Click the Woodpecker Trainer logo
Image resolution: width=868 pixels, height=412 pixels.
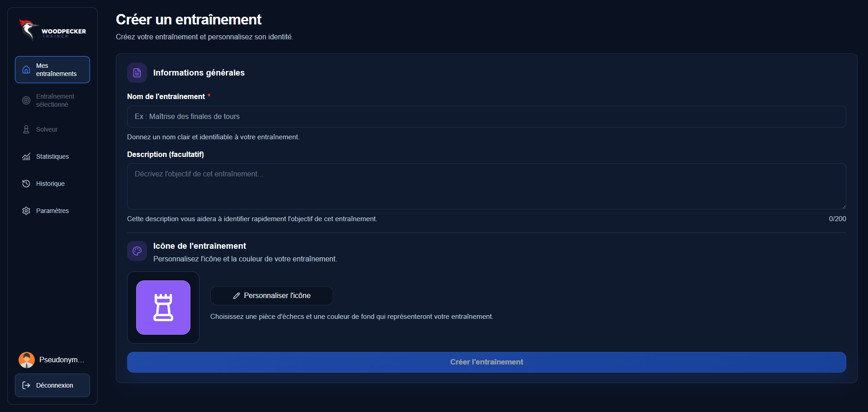52,30
